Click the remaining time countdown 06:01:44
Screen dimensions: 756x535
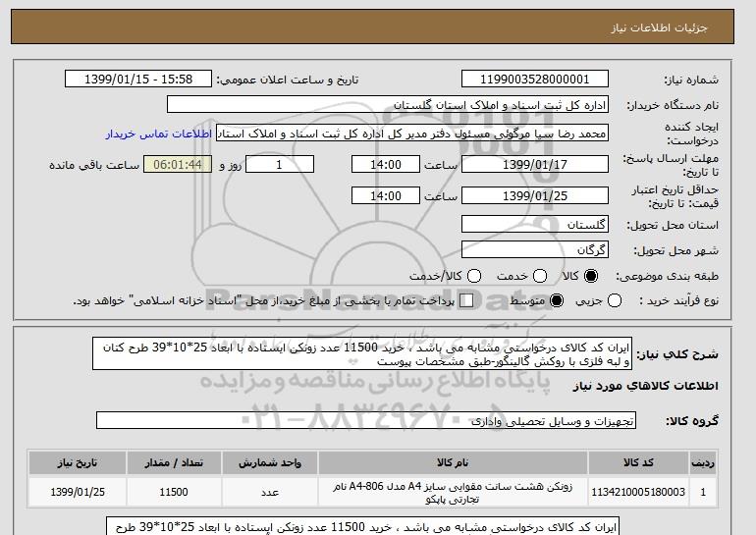click(x=178, y=164)
